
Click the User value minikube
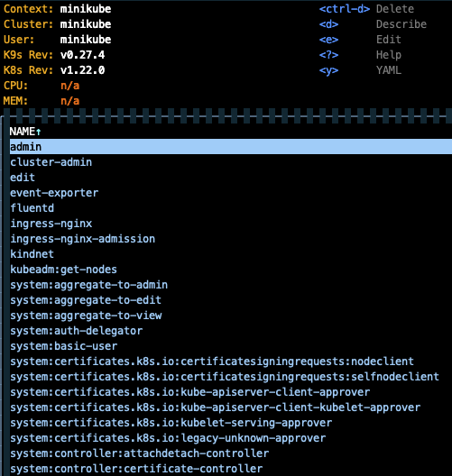[x=86, y=40]
